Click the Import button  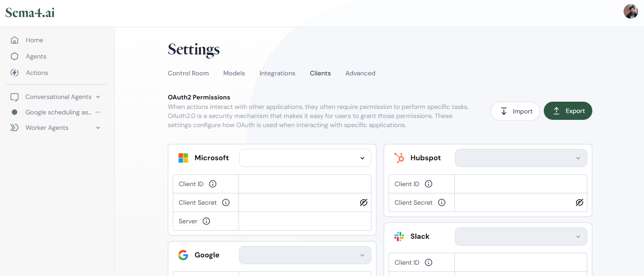click(515, 111)
